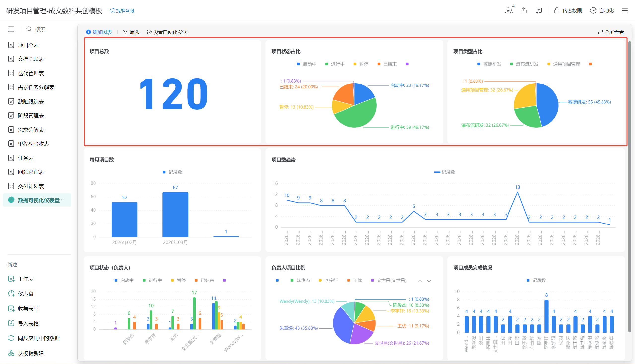Switch to the 缺陷跟踪表 sheet
This screenshot has height=364, width=635.
[31, 102]
